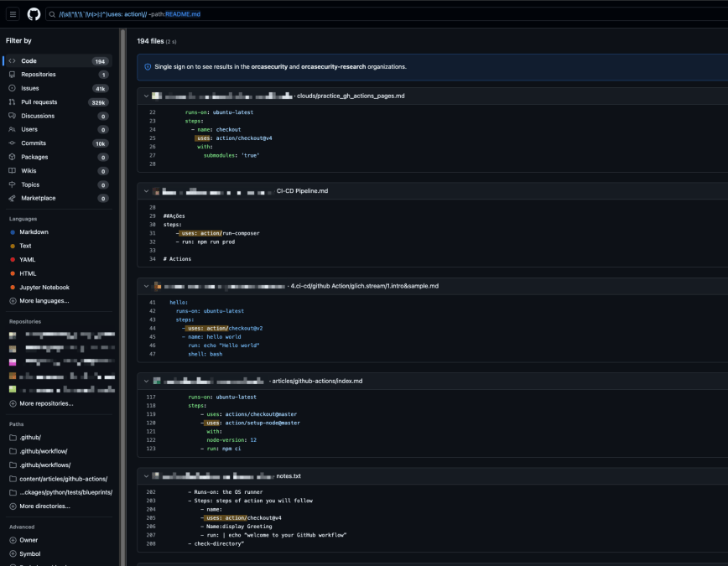This screenshot has width=728, height=566.
Task: Click the Owner plus circle icon
Action: 13,540
